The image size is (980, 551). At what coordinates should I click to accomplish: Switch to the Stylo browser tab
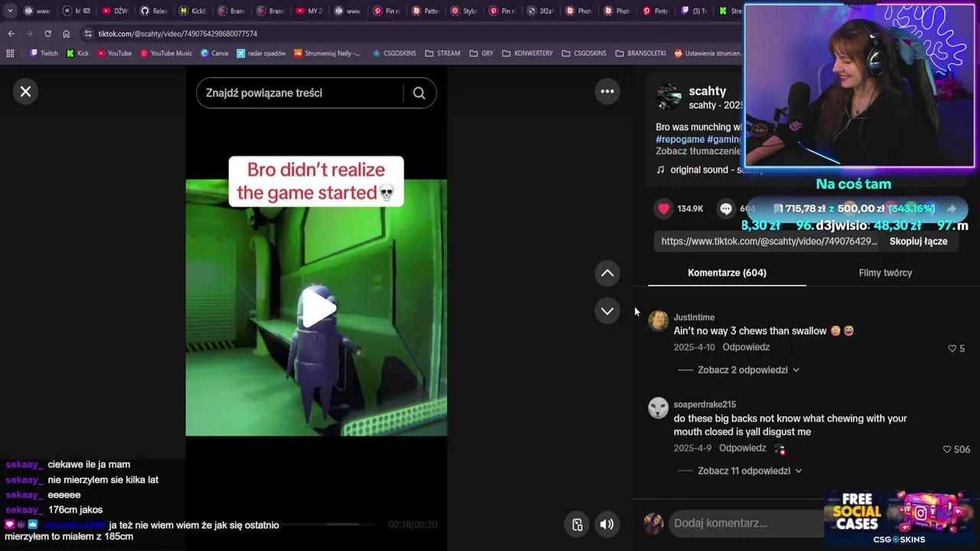click(465, 11)
